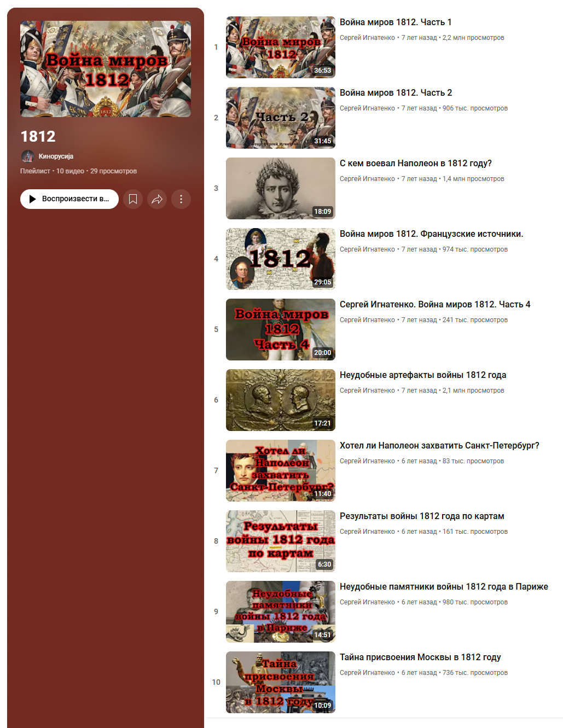Share the 1812 playlist

pyautogui.click(x=157, y=199)
